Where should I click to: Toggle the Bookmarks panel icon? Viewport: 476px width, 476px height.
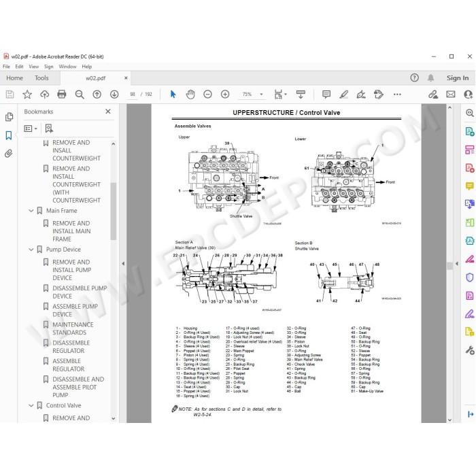pos(9,135)
